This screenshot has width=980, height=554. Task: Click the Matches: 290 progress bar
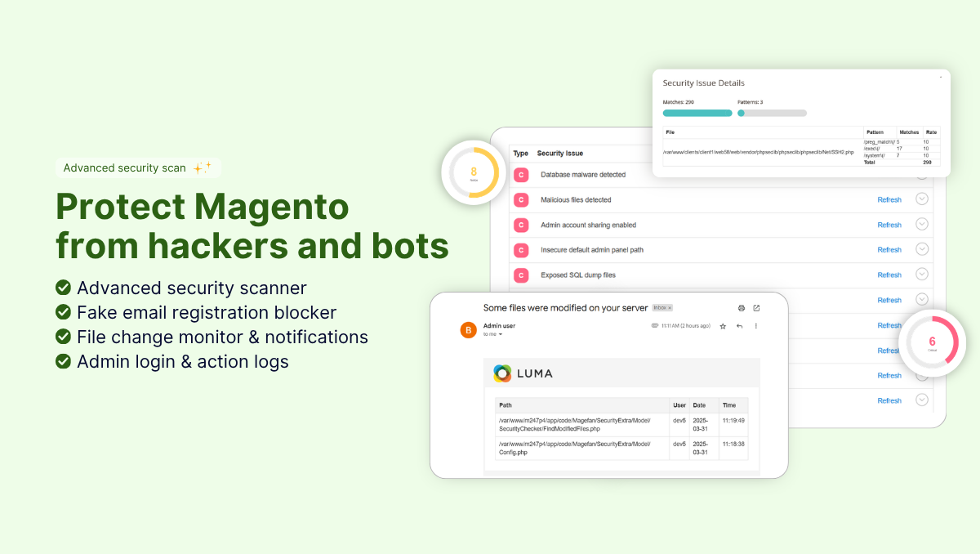[697, 113]
